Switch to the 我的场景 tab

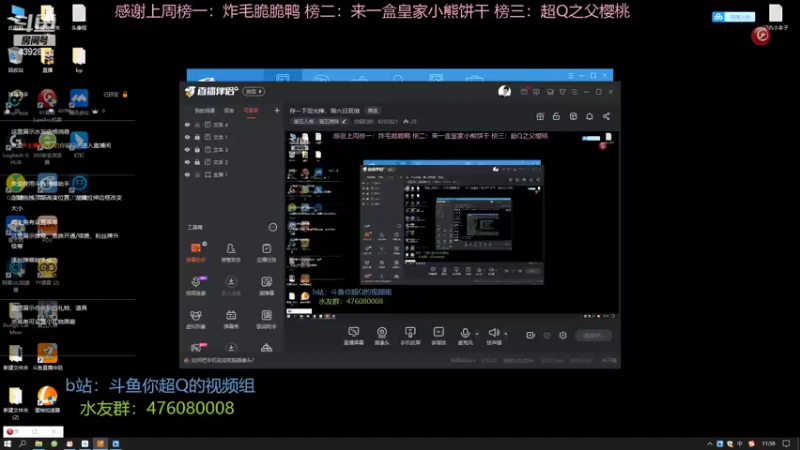[205, 111]
